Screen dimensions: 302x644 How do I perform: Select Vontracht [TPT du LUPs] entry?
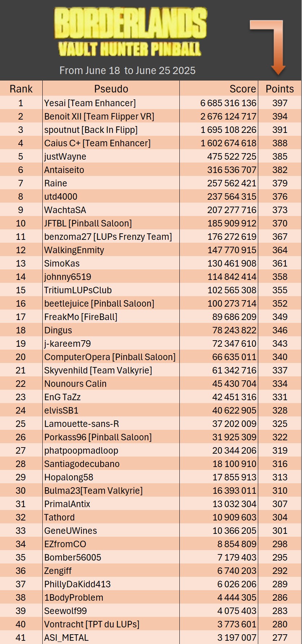pos(92,624)
